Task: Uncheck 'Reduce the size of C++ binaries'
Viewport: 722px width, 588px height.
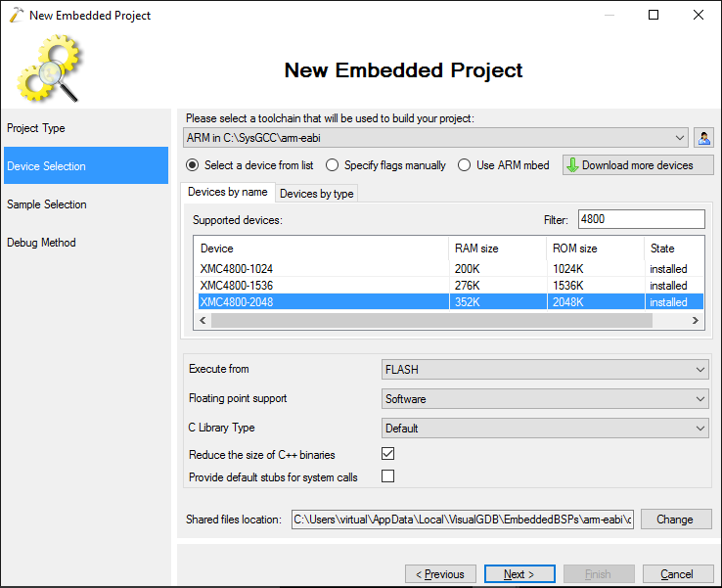Action: pyautogui.click(x=387, y=454)
